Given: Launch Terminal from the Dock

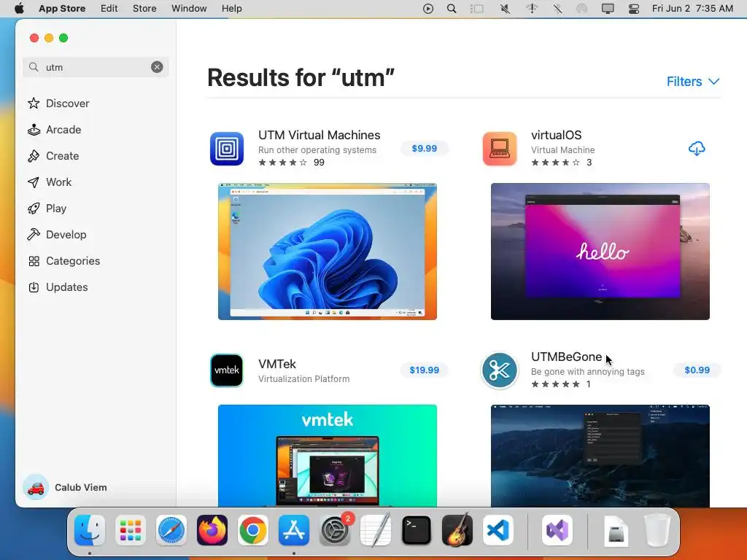Looking at the screenshot, I should point(417,530).
